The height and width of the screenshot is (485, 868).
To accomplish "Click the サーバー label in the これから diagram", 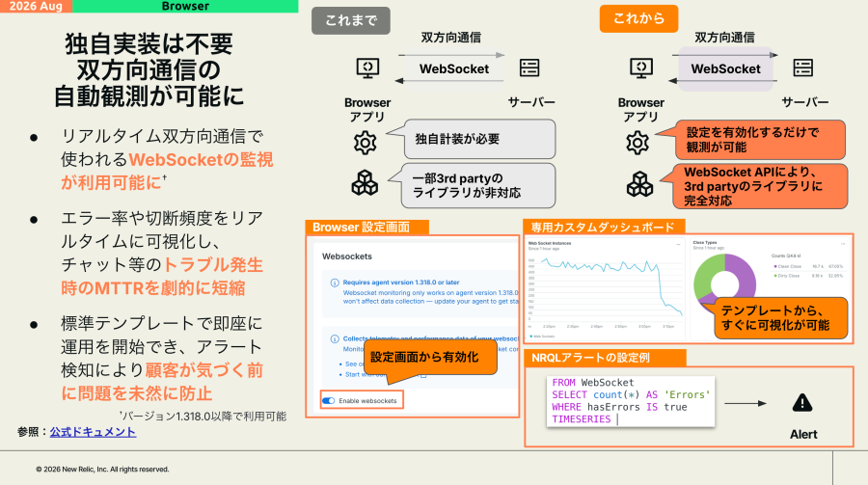I will tap(805, 102).
